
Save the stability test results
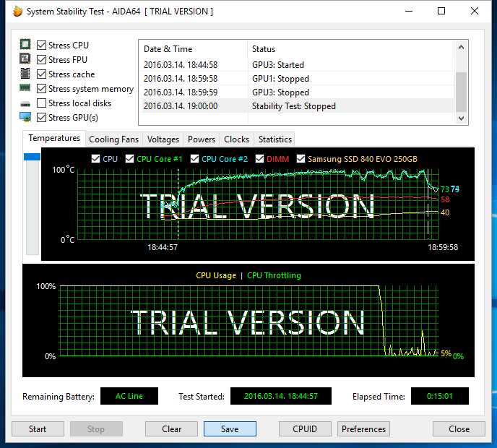pos(230,429)
